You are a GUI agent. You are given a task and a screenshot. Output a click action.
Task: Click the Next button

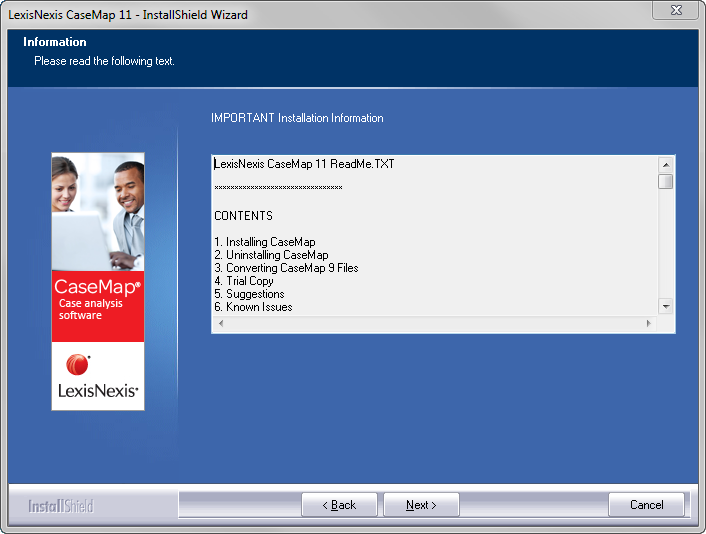coord(421,505)
